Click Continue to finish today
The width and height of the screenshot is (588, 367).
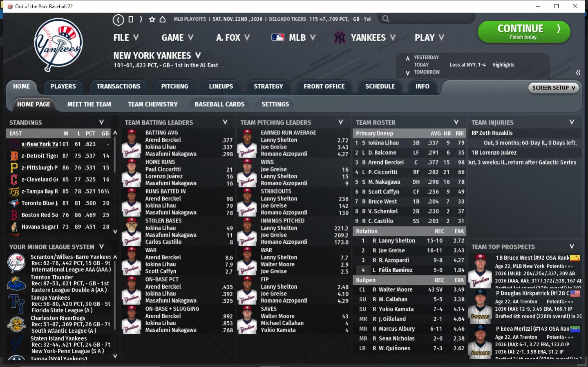point(524,31)
